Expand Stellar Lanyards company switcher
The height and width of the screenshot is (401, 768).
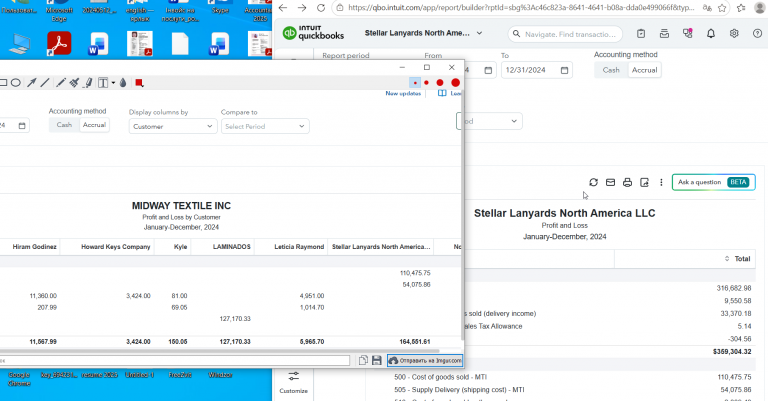424,33
